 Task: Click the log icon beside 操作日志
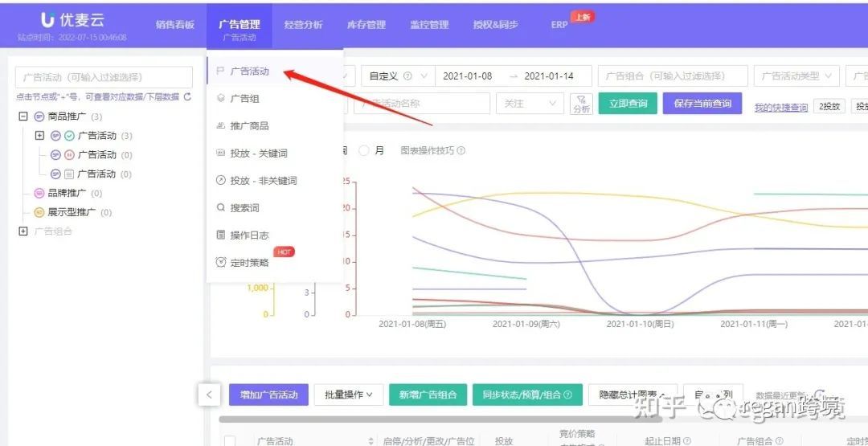220,235
